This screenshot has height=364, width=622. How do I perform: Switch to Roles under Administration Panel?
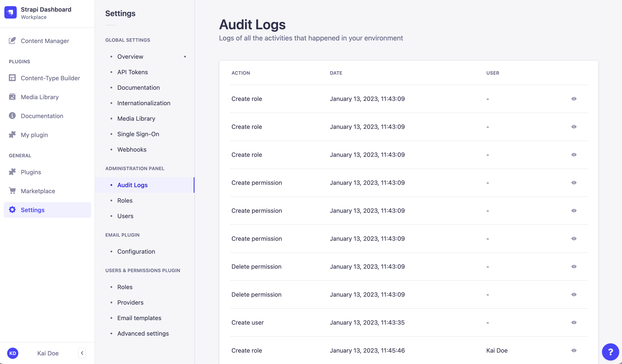125,201
